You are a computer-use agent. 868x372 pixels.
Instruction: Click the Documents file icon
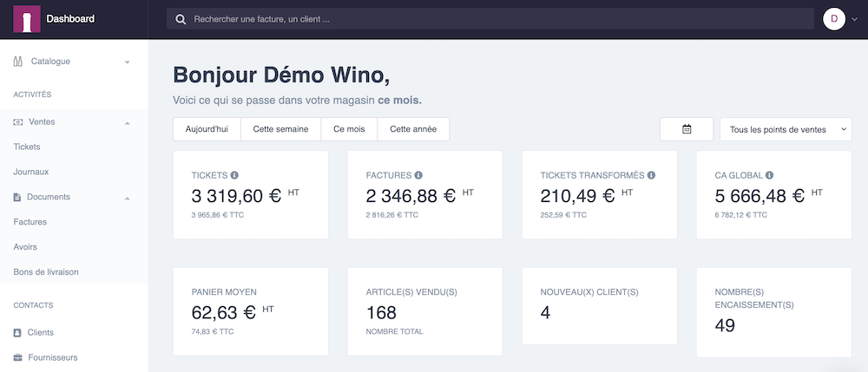pos(17,197)
